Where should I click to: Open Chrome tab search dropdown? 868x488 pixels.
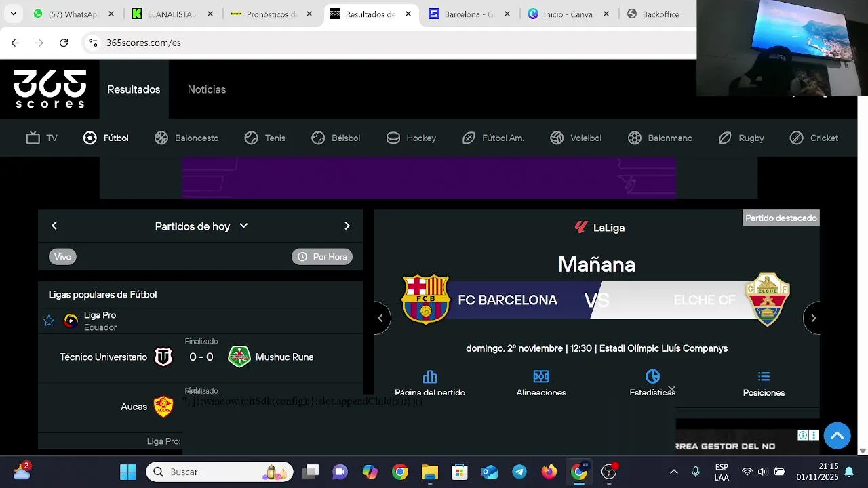point(13,14)
